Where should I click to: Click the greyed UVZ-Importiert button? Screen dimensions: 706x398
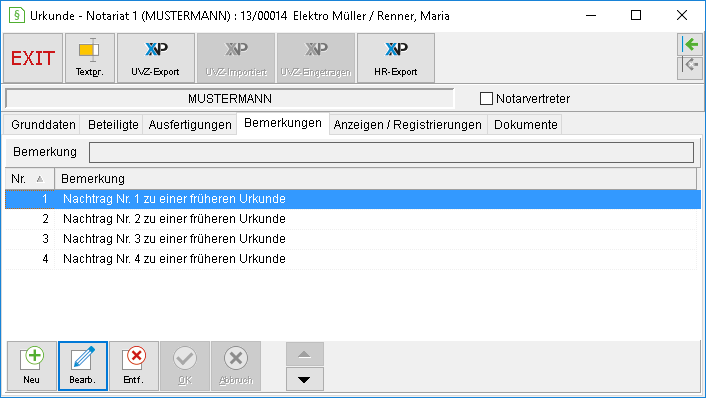click(x=236, y=58)
